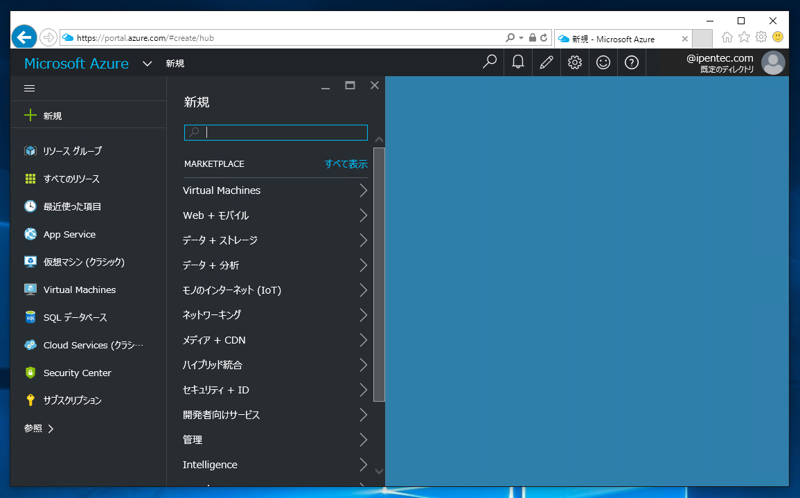
Task: Click the browser back arrow button
Action: pos(24,37)
